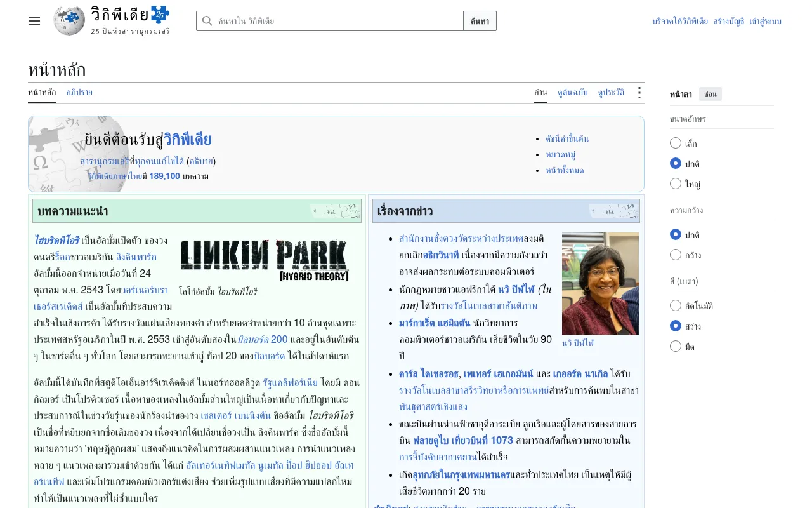The width and height of the screenshot is (812, 508).
Task: Click the อธิบาย link in parentheses
Action: click(201, 161)
